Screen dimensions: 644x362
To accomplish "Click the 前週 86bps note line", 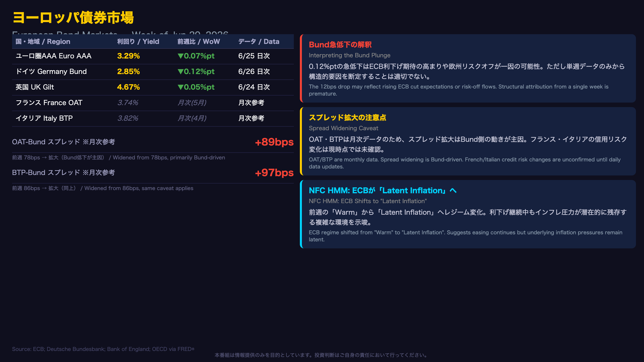I will [x=103, y=188].
